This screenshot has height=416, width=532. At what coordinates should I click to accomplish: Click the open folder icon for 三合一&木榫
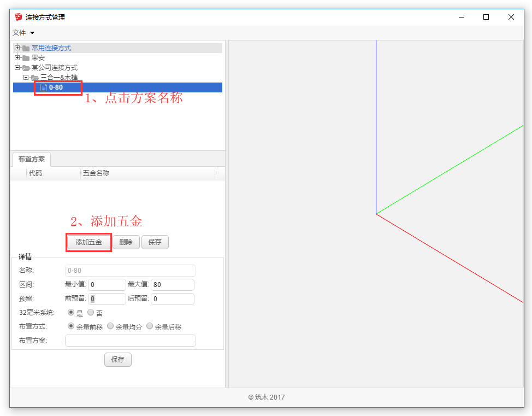(x=34, y=78)
